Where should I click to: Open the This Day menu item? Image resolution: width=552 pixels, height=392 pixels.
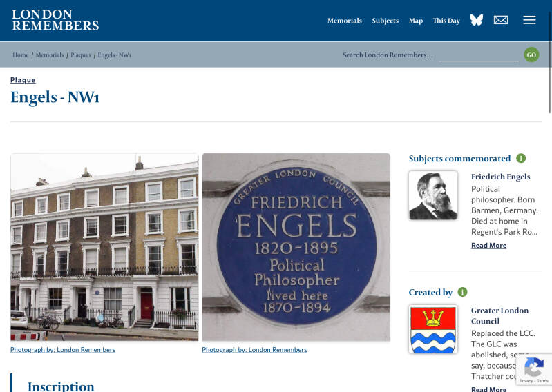pos(446,21)
